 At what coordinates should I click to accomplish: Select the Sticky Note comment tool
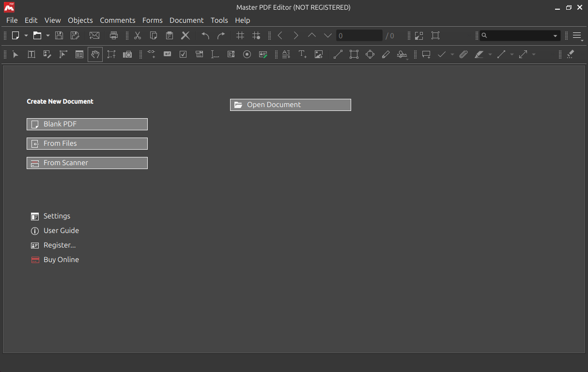point(426,55)
